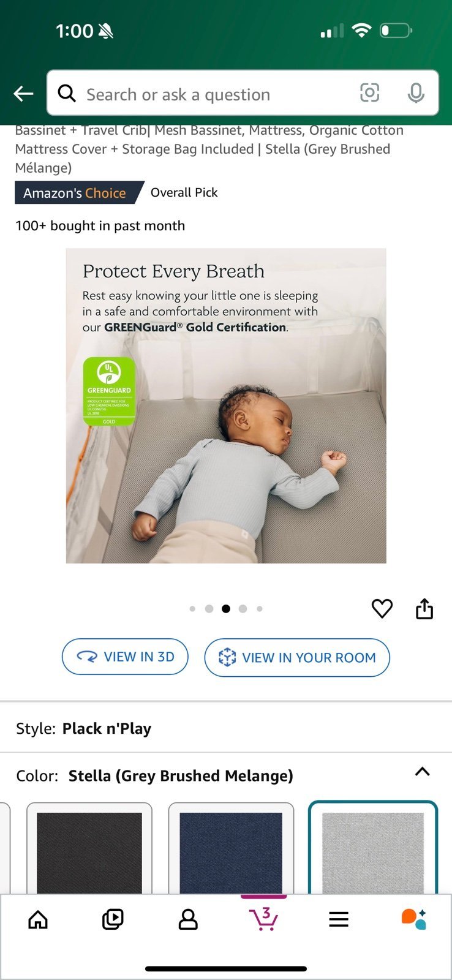Open the account profile icon

(188, 919)
